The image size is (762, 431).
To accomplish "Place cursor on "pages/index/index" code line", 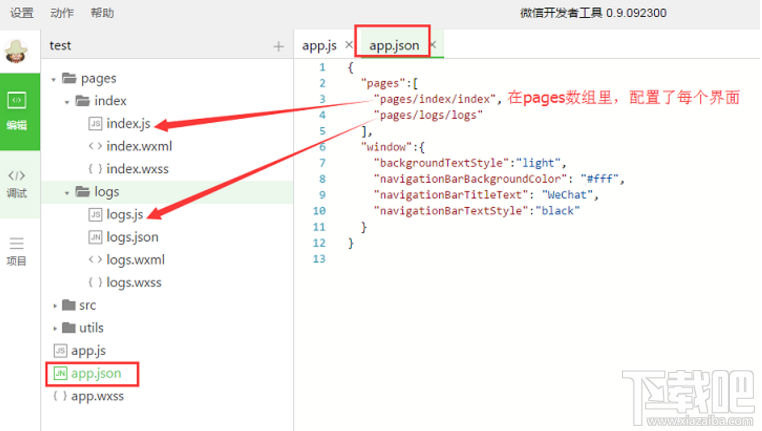I will 437,99.
